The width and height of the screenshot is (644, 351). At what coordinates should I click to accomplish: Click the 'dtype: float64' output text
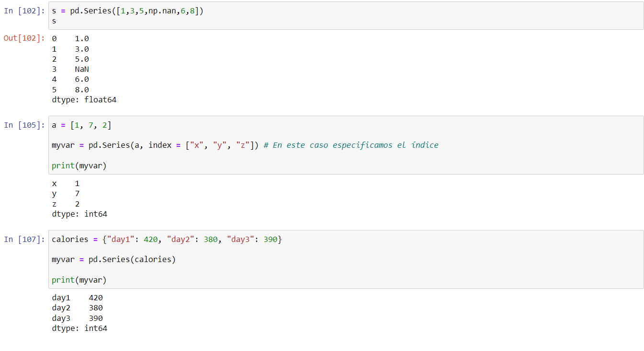click(84, 100)
